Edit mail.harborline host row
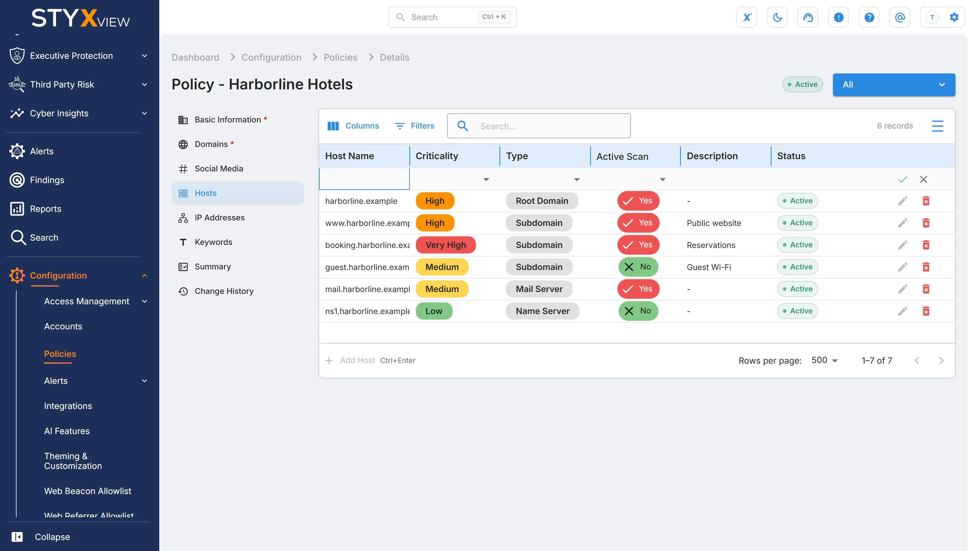 pyautogui.click(x=903, y=289)
